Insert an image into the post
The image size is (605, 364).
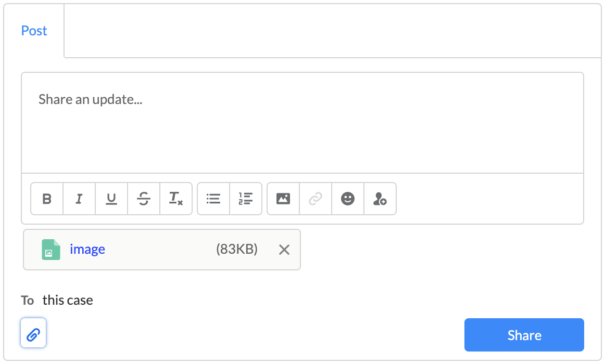283,199
